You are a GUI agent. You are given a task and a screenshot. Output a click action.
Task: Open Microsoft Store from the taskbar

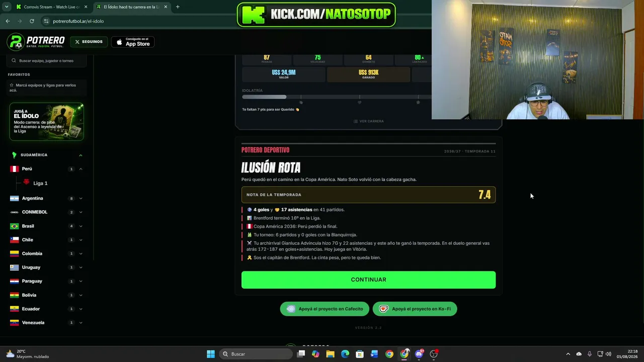click(x=360, y=354)
